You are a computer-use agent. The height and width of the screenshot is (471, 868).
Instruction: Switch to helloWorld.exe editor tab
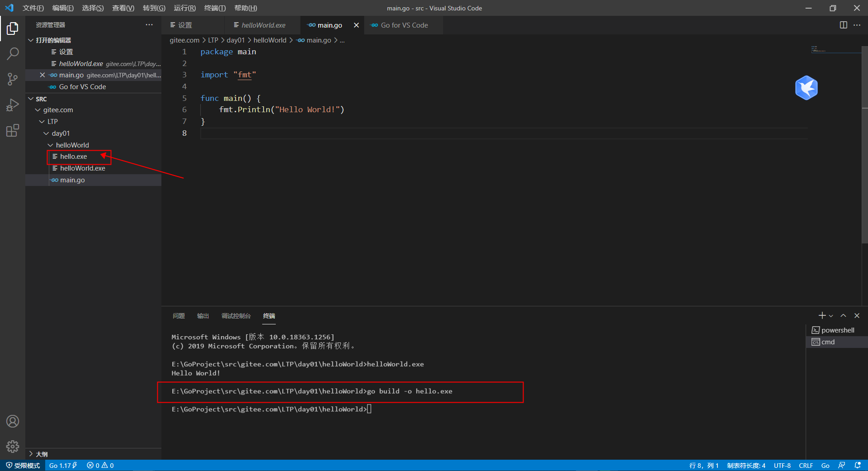(262, 25)
